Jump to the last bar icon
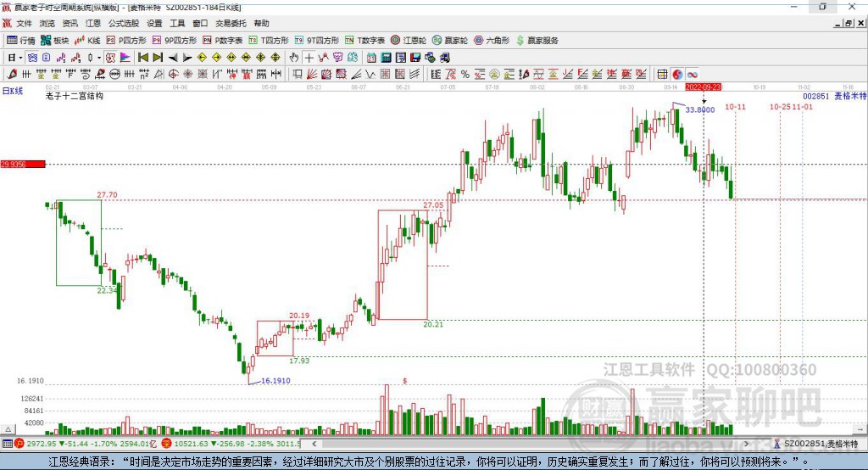Image resolution: width=868 pixels, height=470 pixels. (158, 58)
